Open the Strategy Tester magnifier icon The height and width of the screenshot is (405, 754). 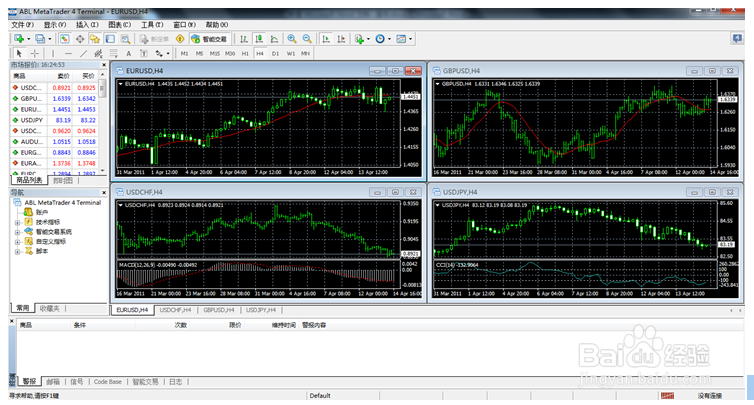tap(126, 39)
